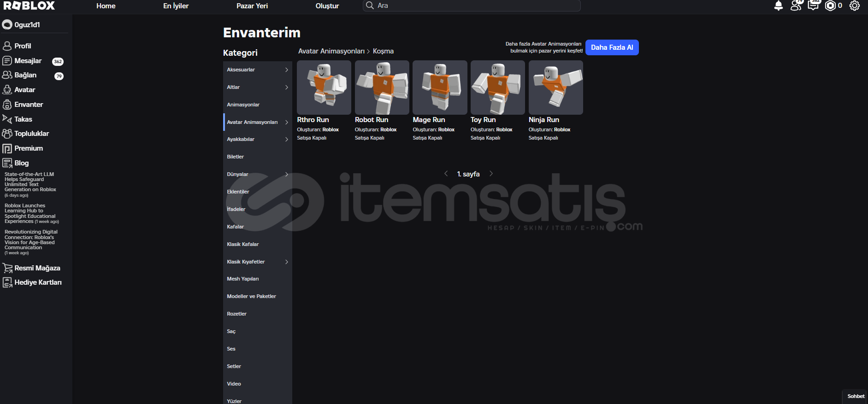Select the Rozetler category
Screen dimensions: 868x404
(257, 314)
